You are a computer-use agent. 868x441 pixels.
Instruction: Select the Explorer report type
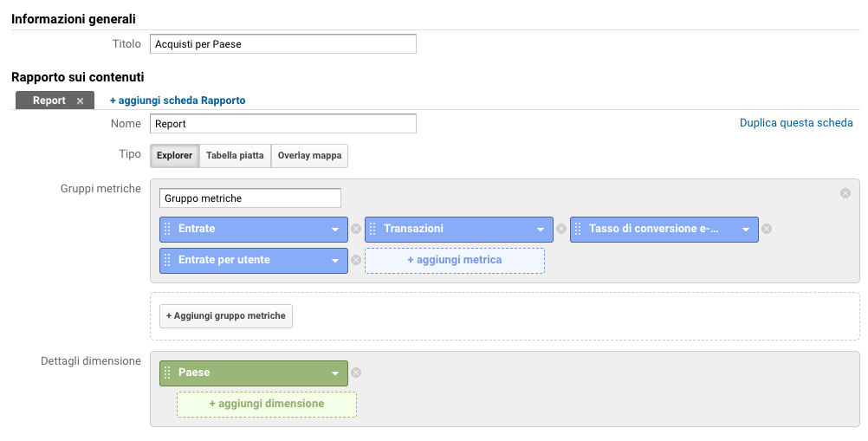(174, 155)
